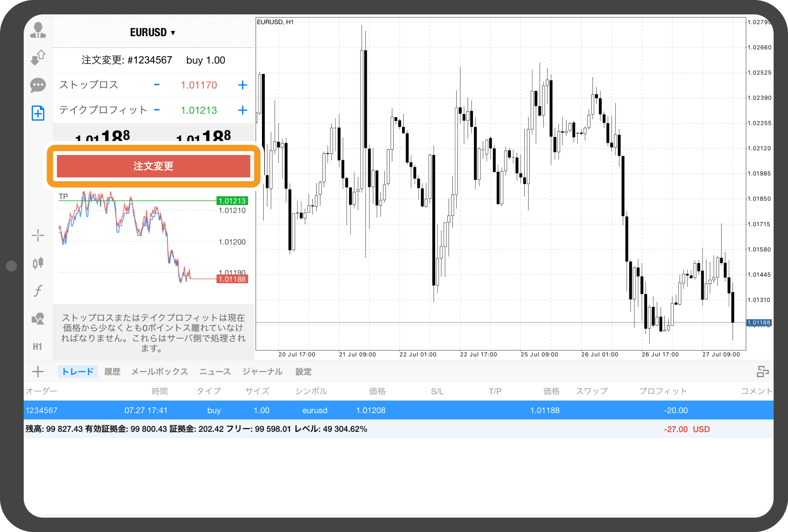
Task: Decrease the stop loss value
Action: [x=157, y=85]
